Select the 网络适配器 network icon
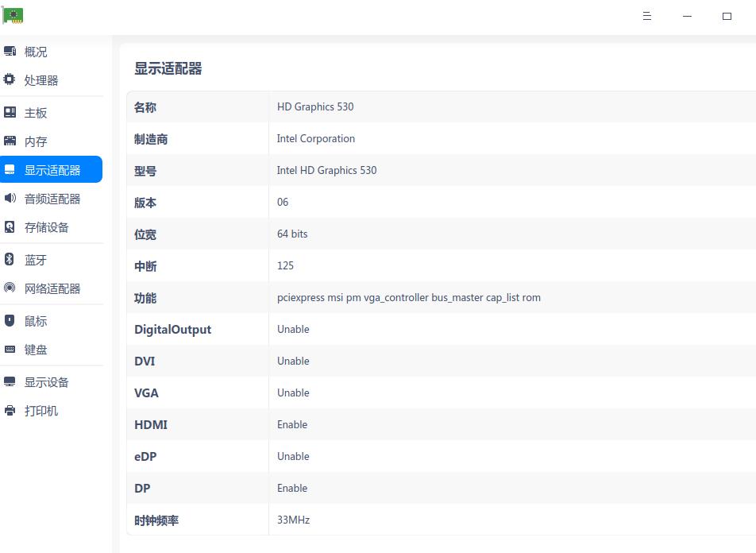Screen dimensions: 756x553 (10, 288)
